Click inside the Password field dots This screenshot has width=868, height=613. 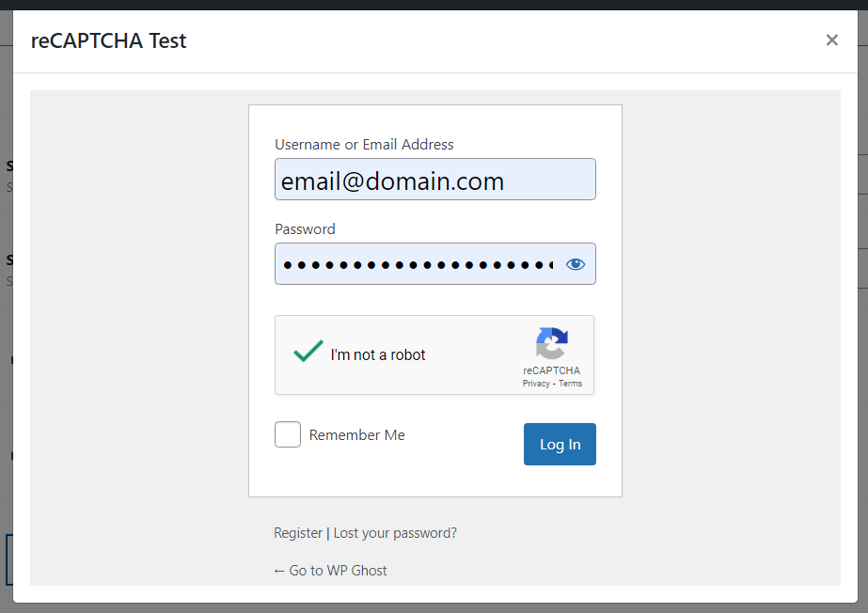tap(418, 264)
